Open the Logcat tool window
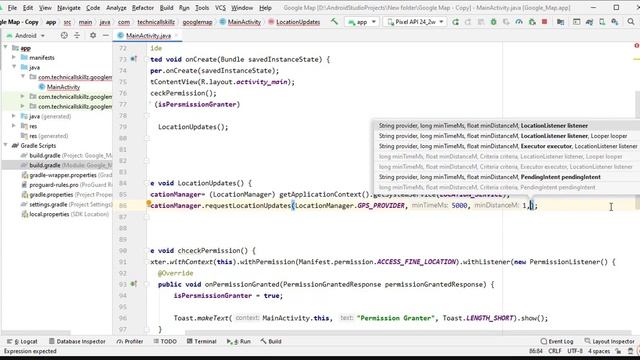The height and width of the screenshot is (360, 640). pyautogui.click(x=22, y=341)
